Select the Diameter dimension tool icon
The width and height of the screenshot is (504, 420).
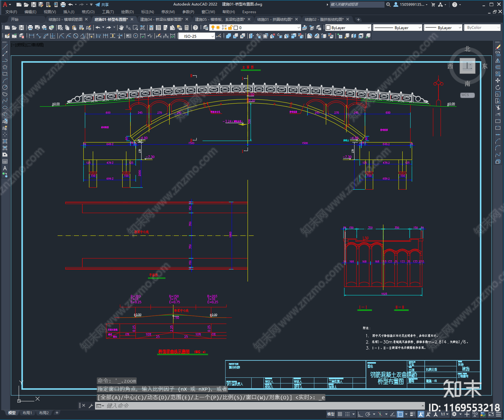click(x=76, y=36)
